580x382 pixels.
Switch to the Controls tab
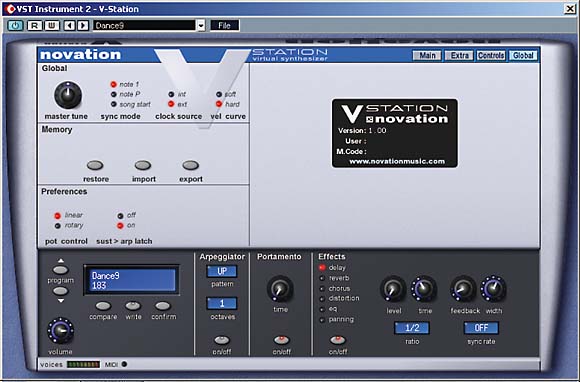point(491,55)
